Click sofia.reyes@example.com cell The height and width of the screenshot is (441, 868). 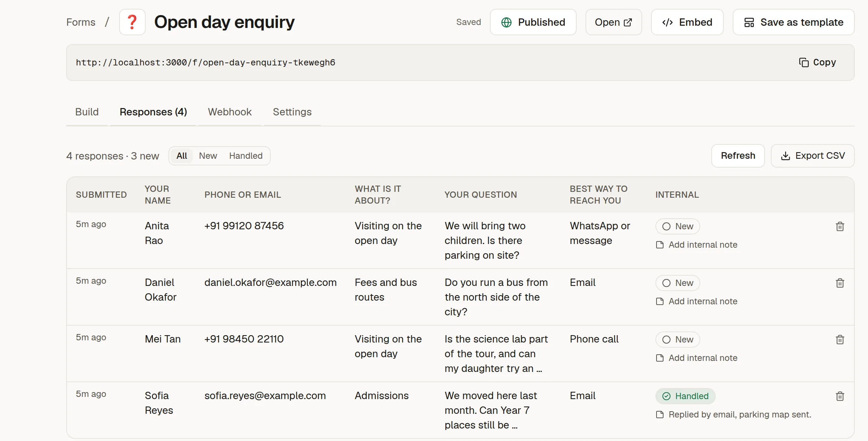[265, 395]
